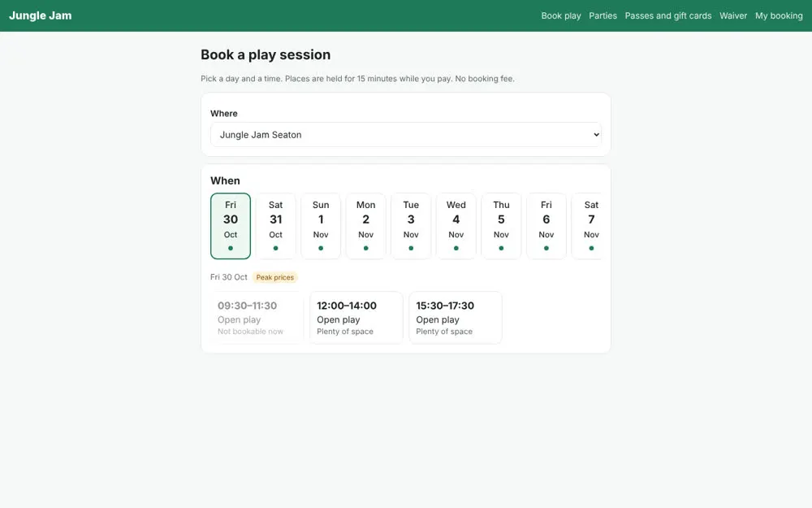Select Sat 31 Oct date
The image size is (812, 508).
click(275, 226)
